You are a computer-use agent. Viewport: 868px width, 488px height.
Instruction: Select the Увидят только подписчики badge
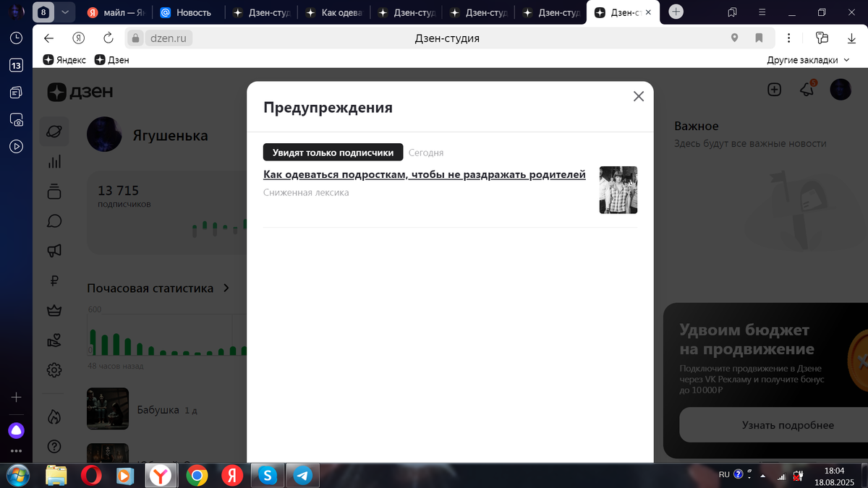(x=333, y=153)
